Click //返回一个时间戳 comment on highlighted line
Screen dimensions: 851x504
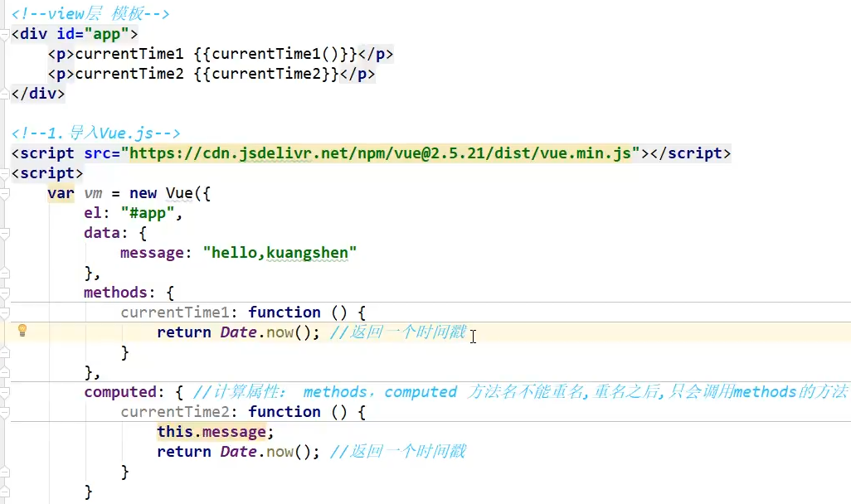398,332
